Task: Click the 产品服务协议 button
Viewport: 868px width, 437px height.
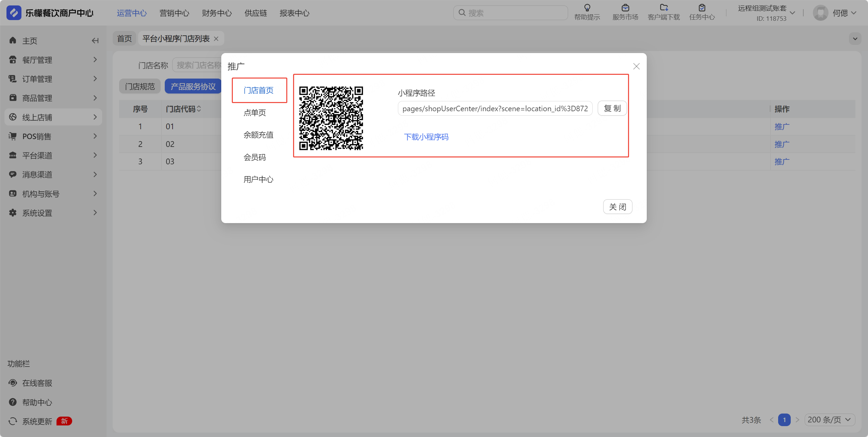Action: pos(193,86)
